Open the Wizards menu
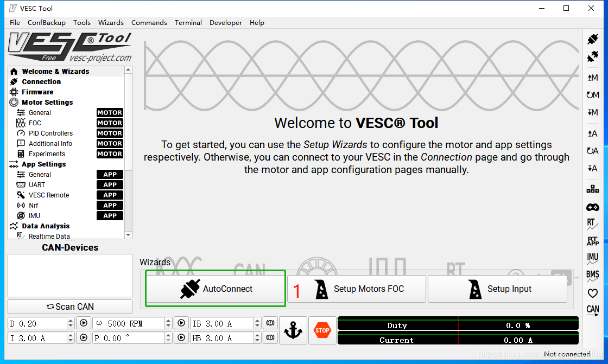608x364 pixels. coord(111,22)
